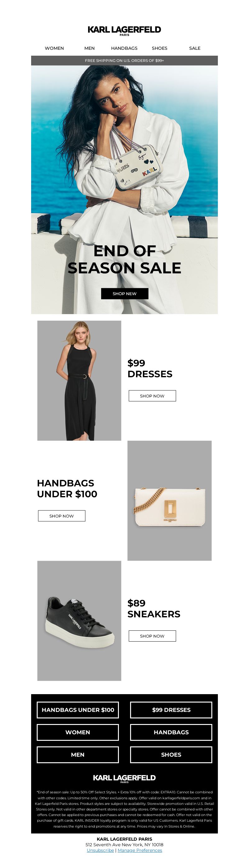Viewport: 249px width, 868px height.
Task: Open the SALE navigation link
Action: (x=195, y=48)
